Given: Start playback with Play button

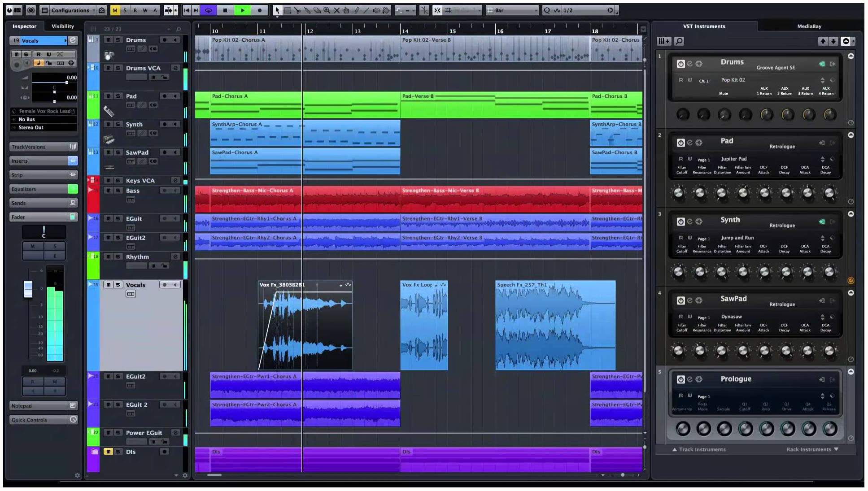Looking at the screenshot, I should [x=243, y=10].
